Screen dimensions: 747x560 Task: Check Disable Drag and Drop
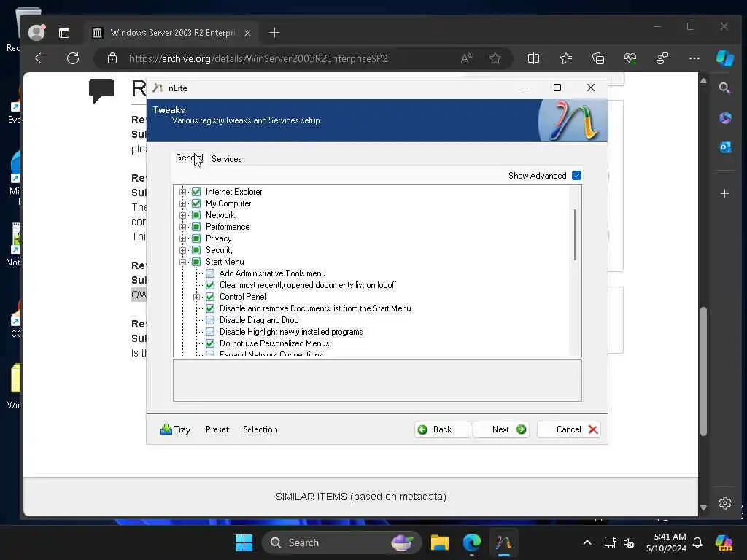pyautogui.click(x=210, y=320)
